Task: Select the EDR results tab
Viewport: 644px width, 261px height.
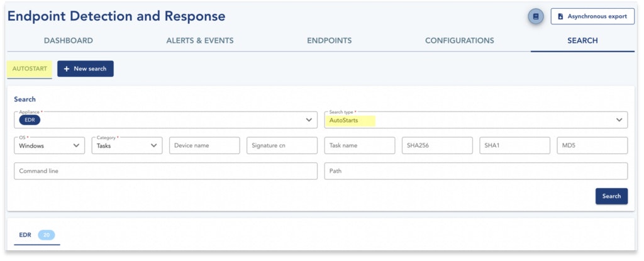Action: tap(25, 235)
